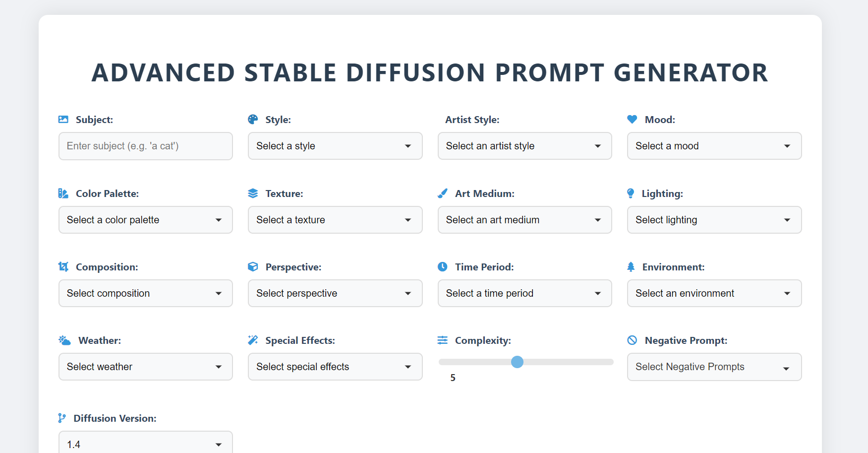Choose from the Select weather dropdown
The height and width of the screenshot is (453, 868).
pyautogui.click(x=146, y=367)
